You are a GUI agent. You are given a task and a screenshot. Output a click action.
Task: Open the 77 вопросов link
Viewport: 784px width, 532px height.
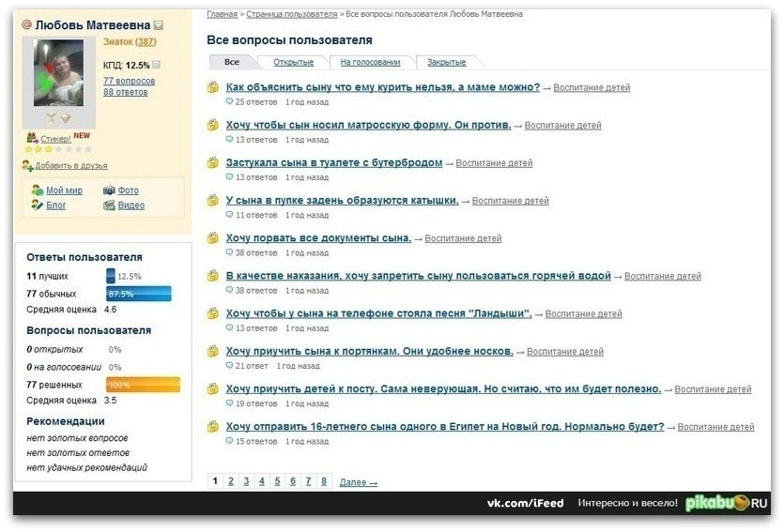point(129,81)
